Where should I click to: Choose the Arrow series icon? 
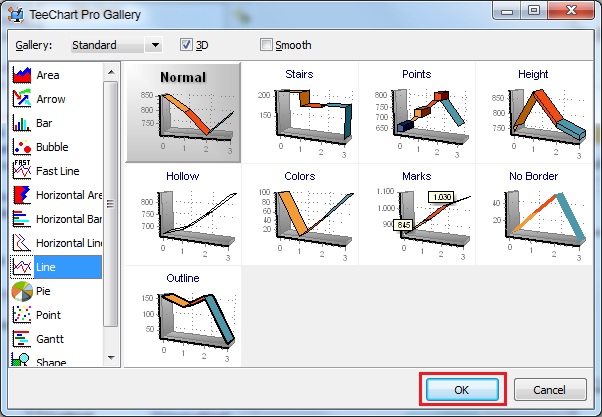(22, 99)
